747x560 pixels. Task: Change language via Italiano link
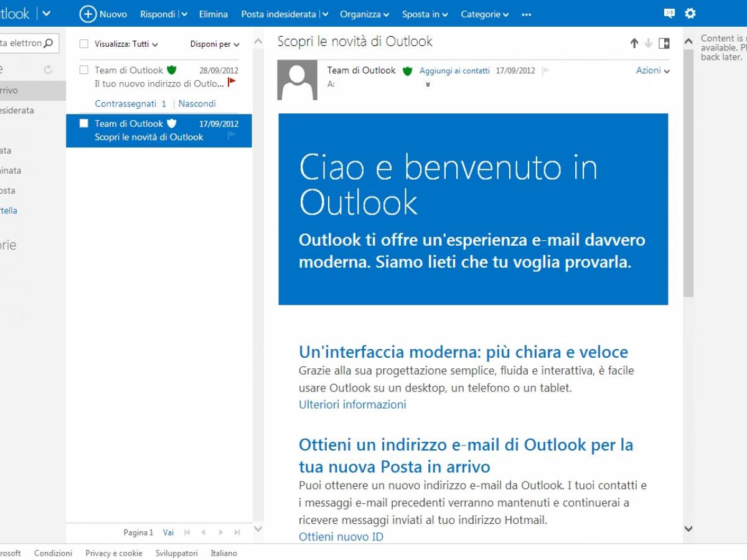click(x=223, y=553)
